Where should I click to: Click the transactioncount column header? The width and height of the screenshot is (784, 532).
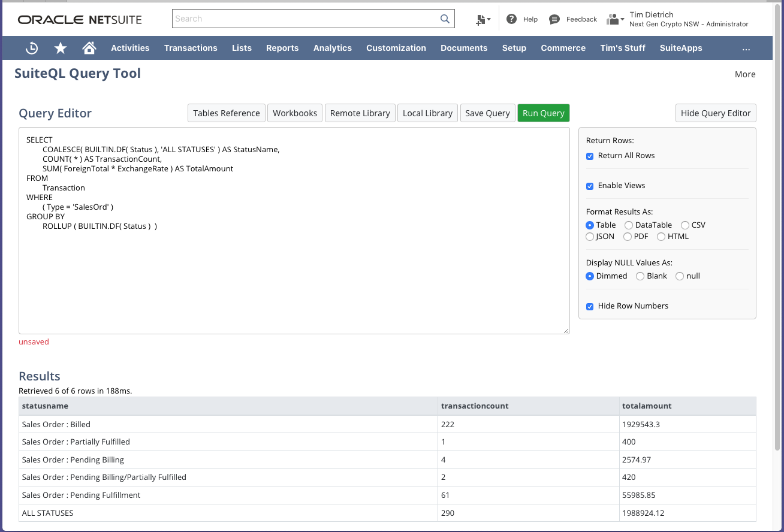point(529,406)
